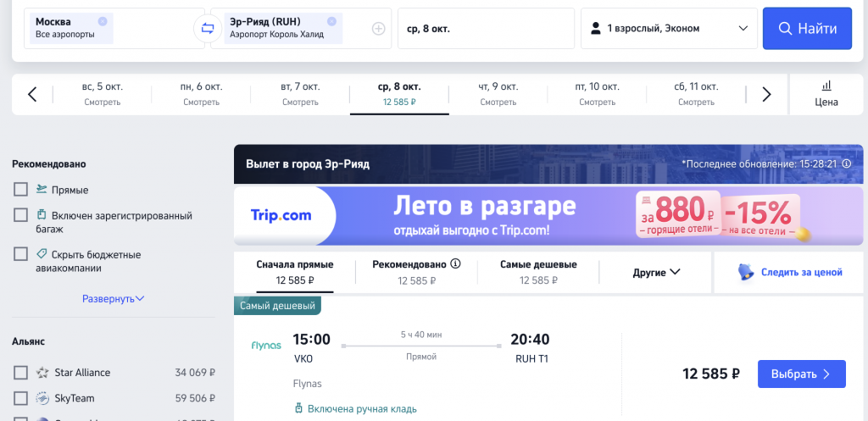
Task: Open the 1 взрослый, Эконом dropdown
Action: (669, 28)
